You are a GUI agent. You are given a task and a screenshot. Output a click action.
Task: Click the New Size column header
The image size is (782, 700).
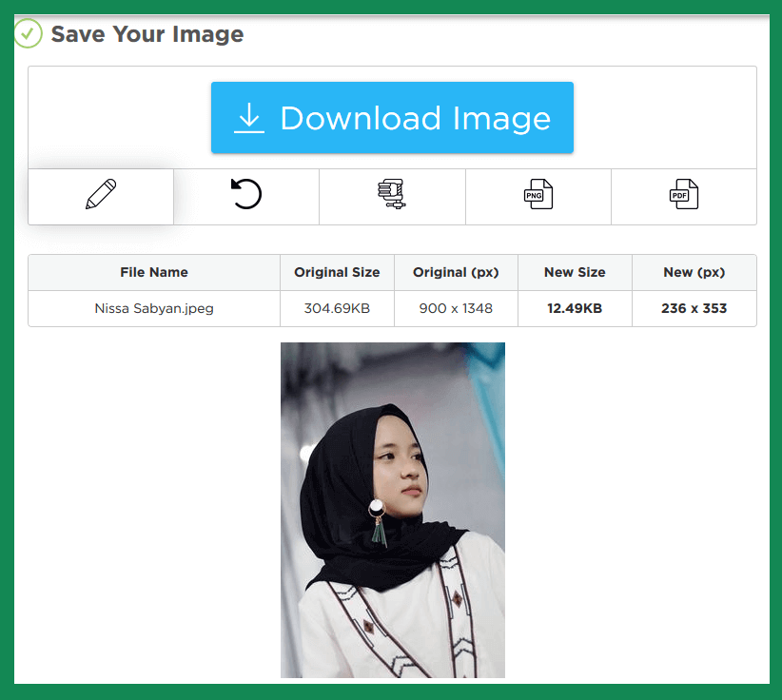(x=575, y=272)
